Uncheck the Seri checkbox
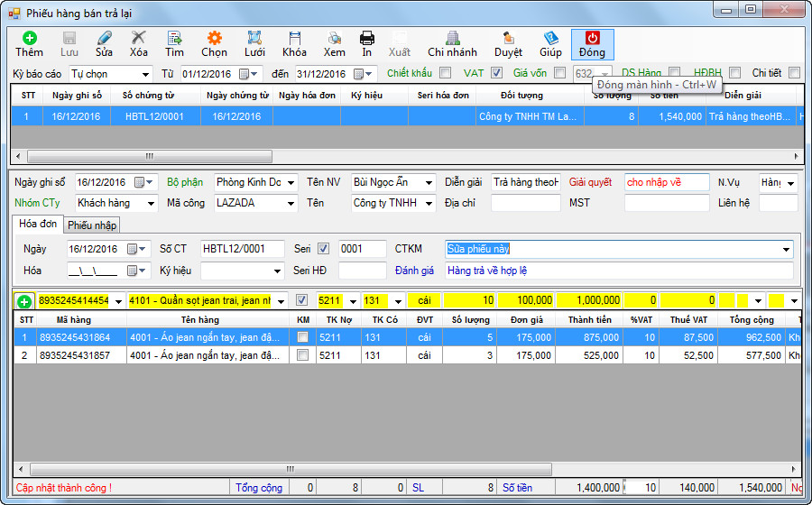 click(324, 249)
